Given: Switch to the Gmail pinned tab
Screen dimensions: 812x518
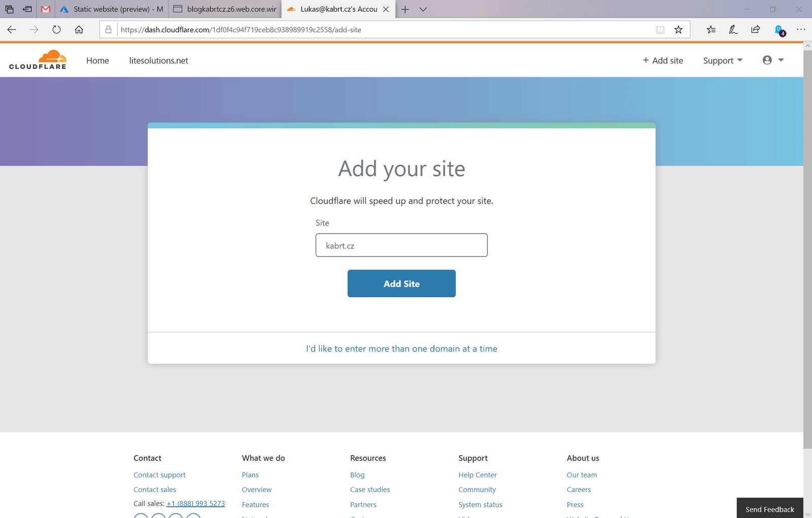Looking at the screenshot, I should [46, 9].
